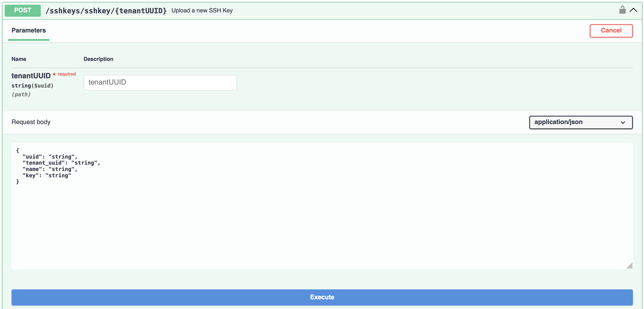Click the green POST method badge
The width and height of the screenshot is (644, 309).
pos(23,11)
